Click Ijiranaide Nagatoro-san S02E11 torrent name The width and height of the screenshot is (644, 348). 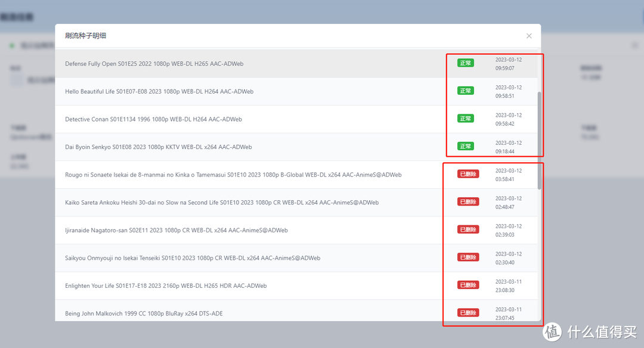click(x=177, y=230)
